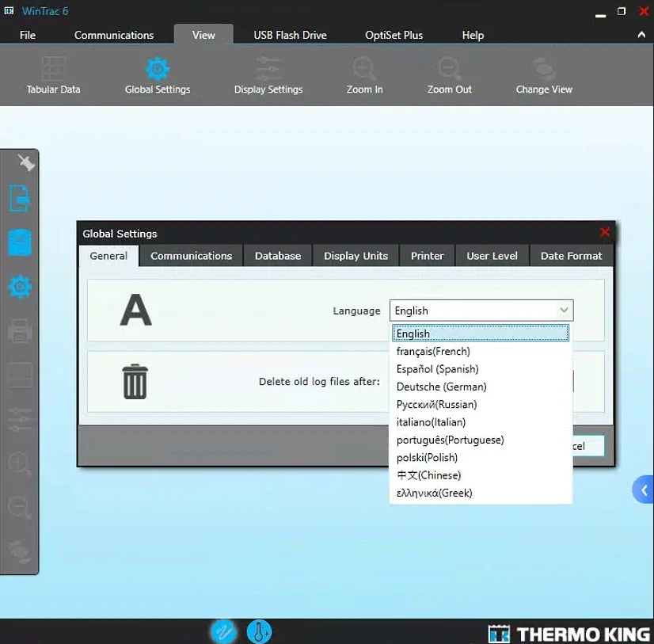Open the OptiSet Plus menu
The height and width of the screenshot is (644, 654).
coord(394,35)
